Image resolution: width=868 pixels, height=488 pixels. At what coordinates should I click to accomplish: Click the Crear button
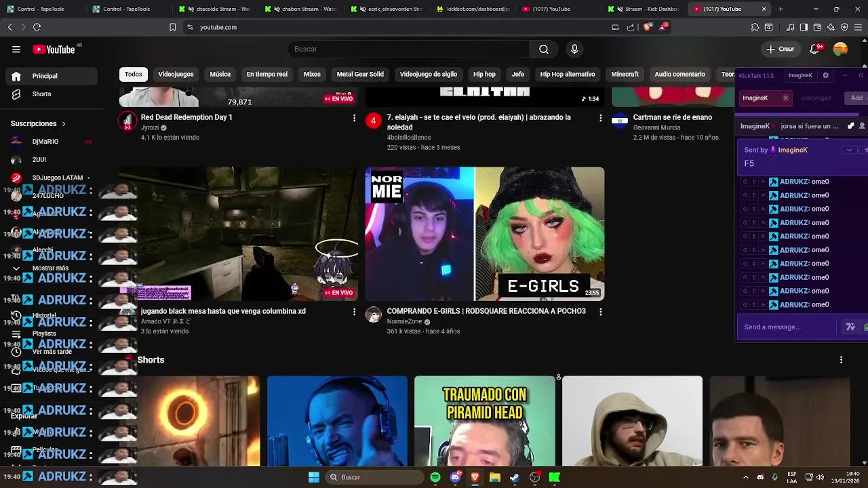coord(781,49)
